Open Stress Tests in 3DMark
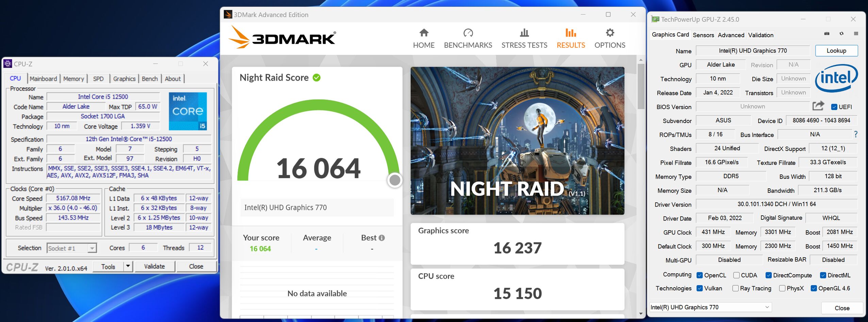This screenshot has height=322, width=868. pos(524,39)
